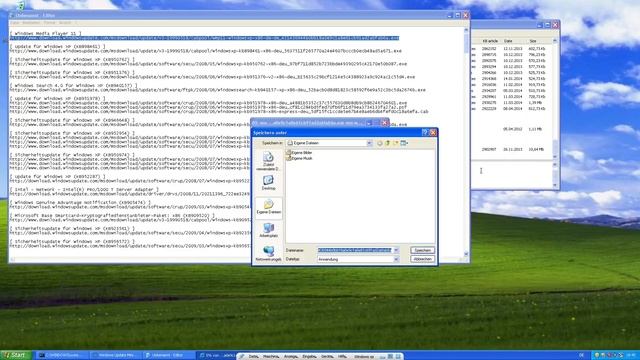Open the Windows Start menu
This screenshot has height=360, width=640.
16,355
